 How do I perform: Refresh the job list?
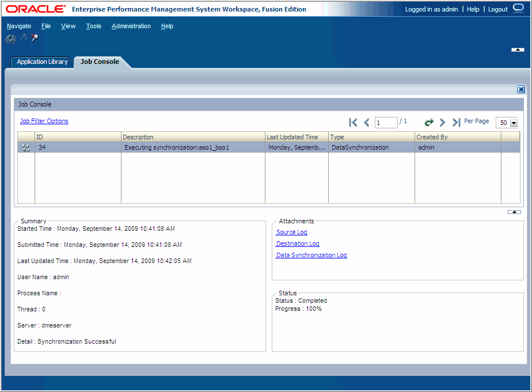[x=429, y=122]
